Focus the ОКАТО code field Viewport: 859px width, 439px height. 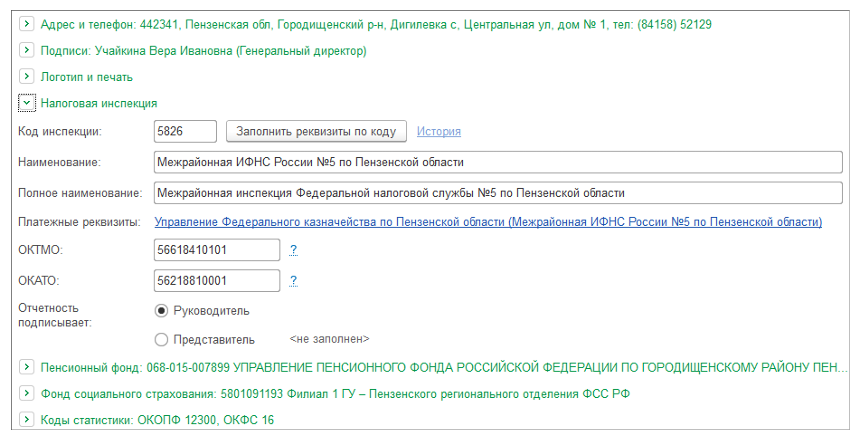[x=217, y=280]
